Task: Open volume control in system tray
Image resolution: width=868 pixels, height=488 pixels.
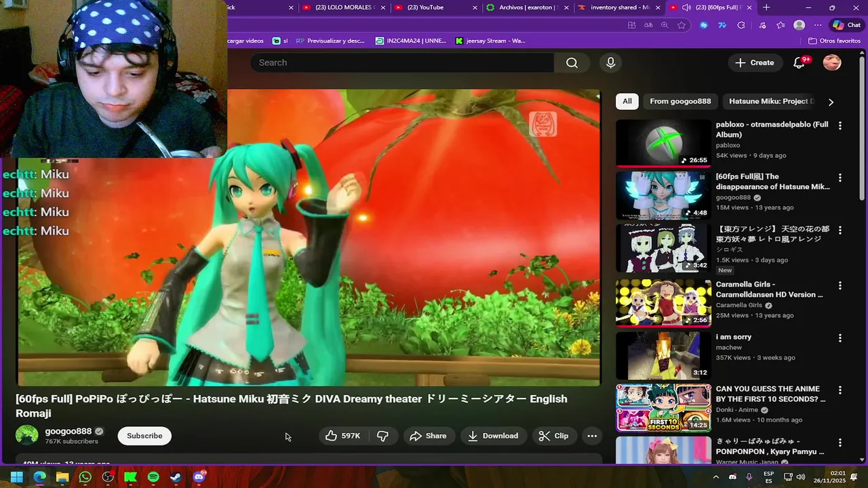Action: [x=801, y=477]
